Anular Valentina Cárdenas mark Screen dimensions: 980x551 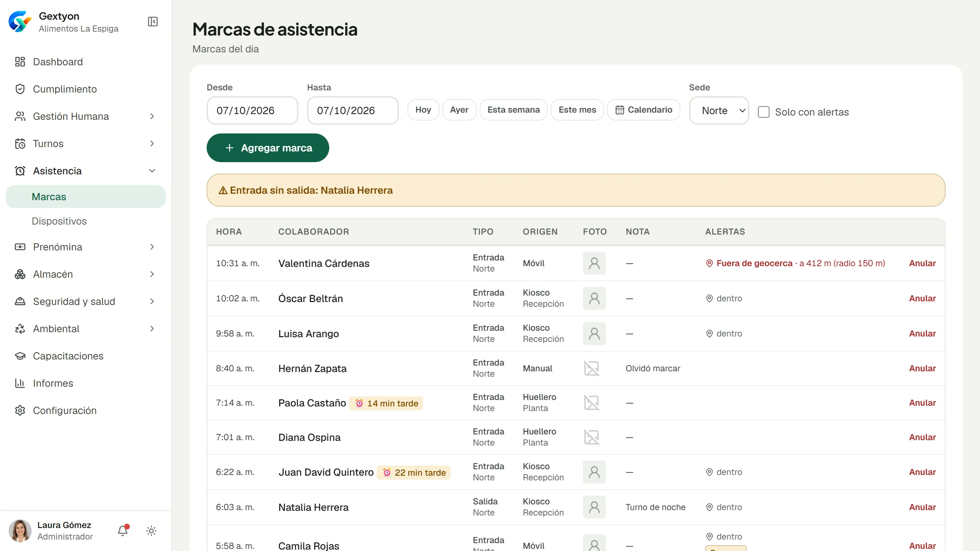(922, 263)
